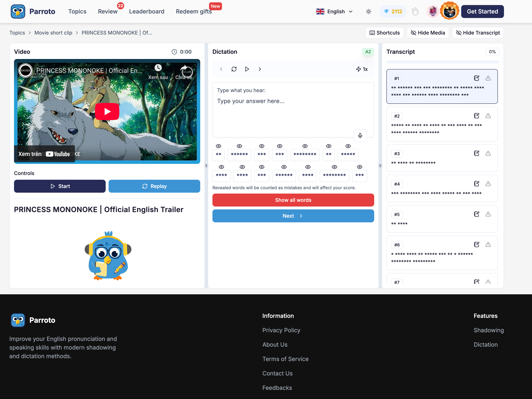Report issue on transcript #6
Image resolution: width=532 pixels, height=399 pixels.
[488, 244]
